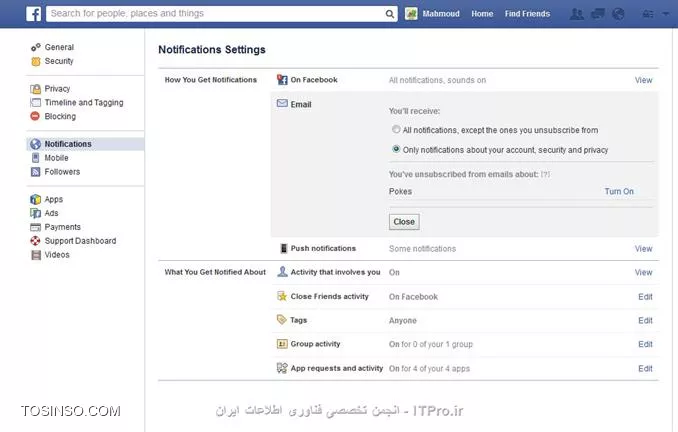This screenshot has width=678, height=432.
Task: Select Only account, security and privacy radio
Action: coord(396,149)
